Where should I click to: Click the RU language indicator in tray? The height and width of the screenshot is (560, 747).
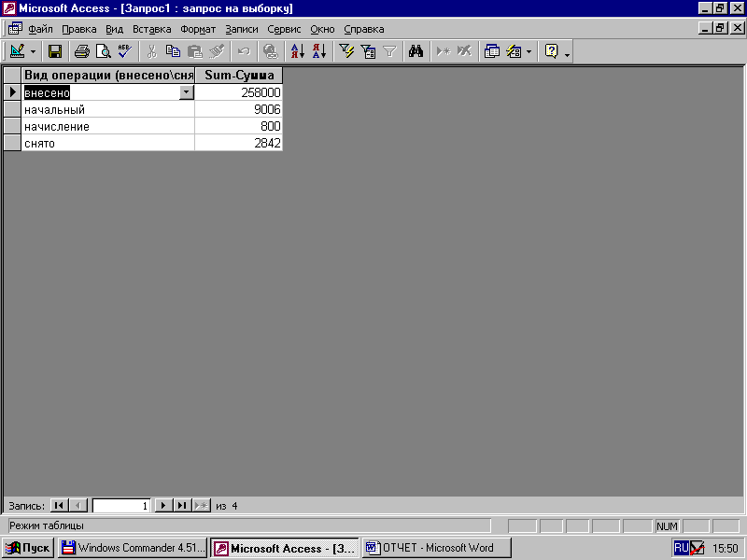pos(682,548)
